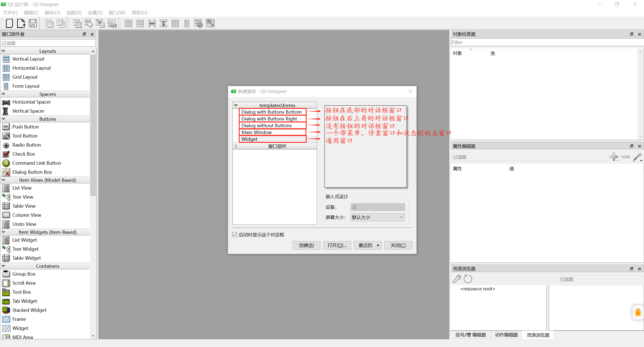Click the add property plus icon in 属性编辑器

pyautogui.click(x=614, y=157)
